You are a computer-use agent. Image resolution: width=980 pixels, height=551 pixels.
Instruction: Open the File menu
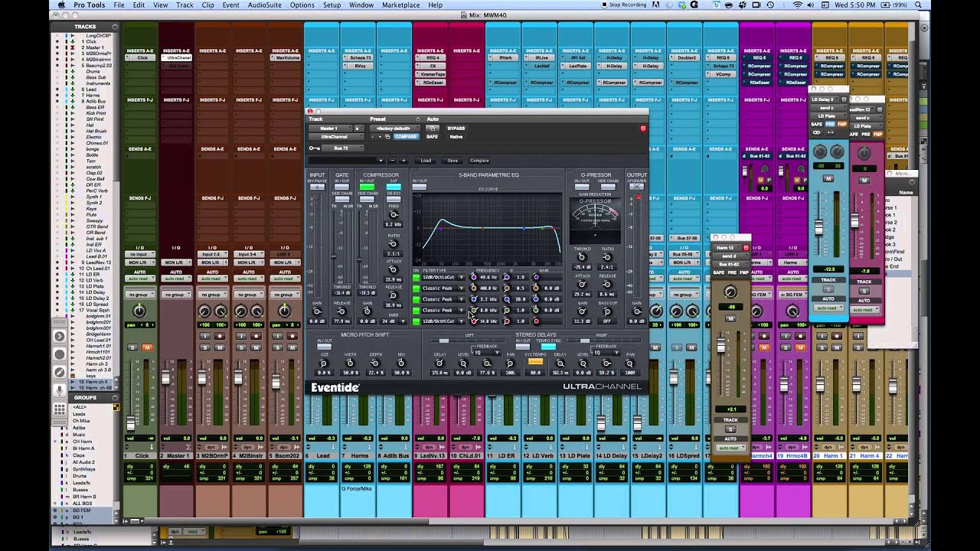[119, 5]
